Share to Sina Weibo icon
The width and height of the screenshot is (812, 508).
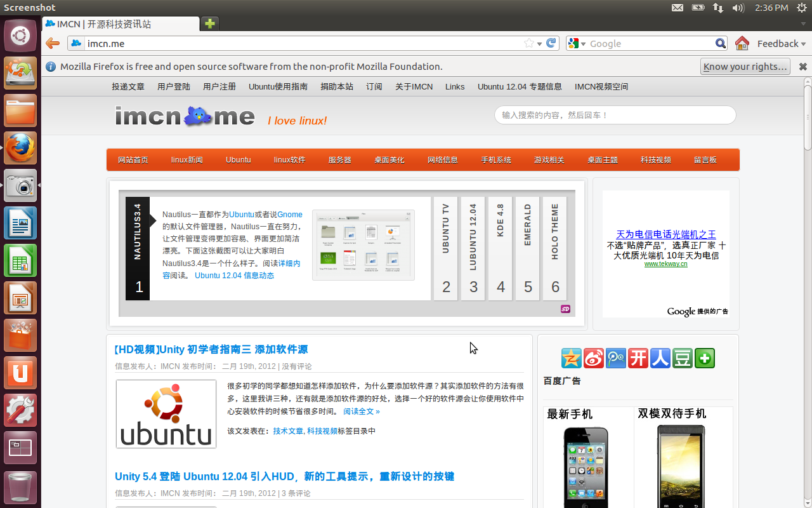click(x=594, y=358)
